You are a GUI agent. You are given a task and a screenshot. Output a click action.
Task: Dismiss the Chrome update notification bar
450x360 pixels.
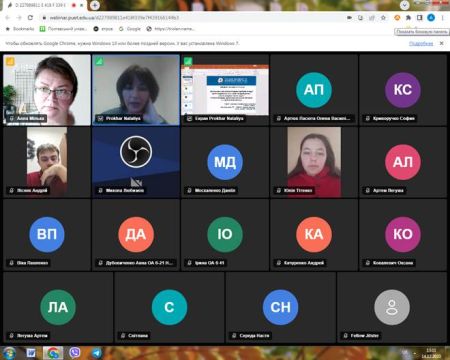point(441,43)
